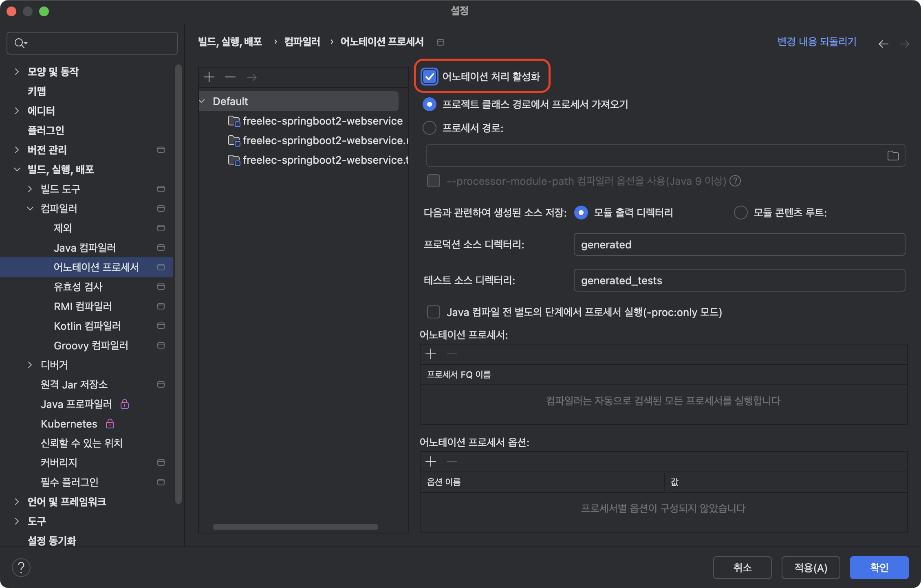Viewport: 921px width, 588px height.
Task: Toggle 어노테이션 처리 활성화 checkbox
Action: [x=430, y=77]
